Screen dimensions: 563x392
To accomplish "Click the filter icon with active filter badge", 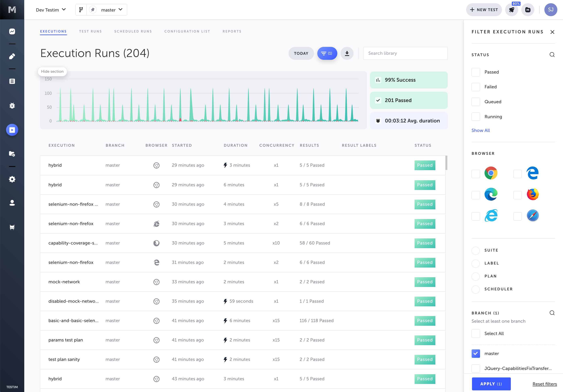I will point(326,53).
